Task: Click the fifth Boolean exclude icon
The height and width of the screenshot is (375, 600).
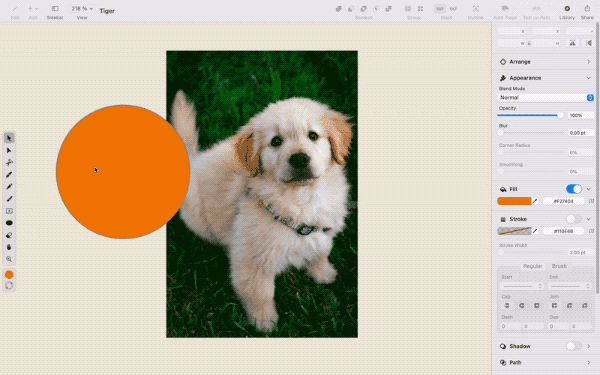Action: [x=388, y=8]
